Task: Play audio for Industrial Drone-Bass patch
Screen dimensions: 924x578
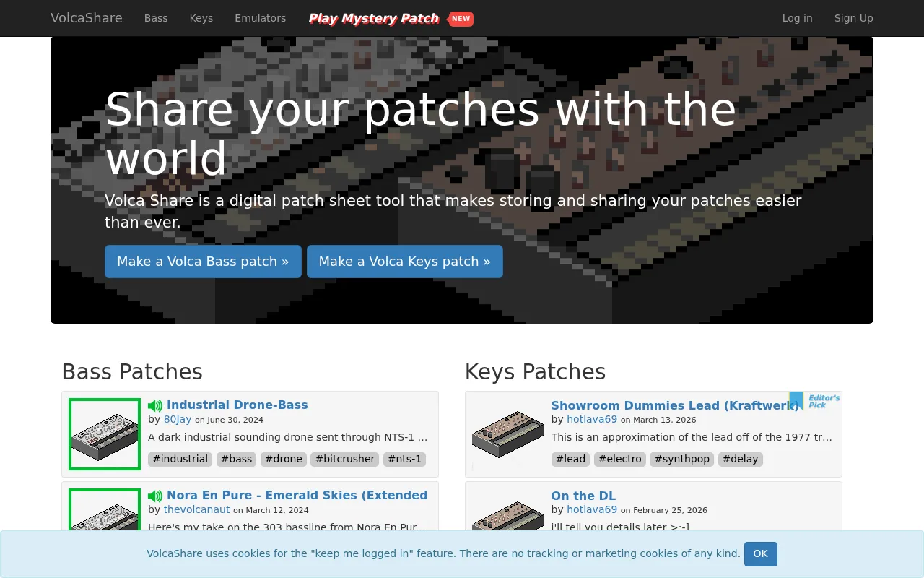Action: click(155, 406)
